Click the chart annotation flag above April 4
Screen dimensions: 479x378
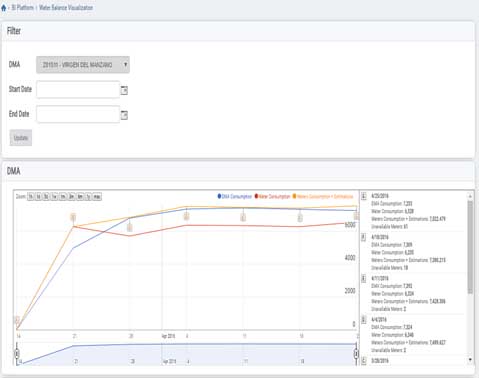(187, 217)
